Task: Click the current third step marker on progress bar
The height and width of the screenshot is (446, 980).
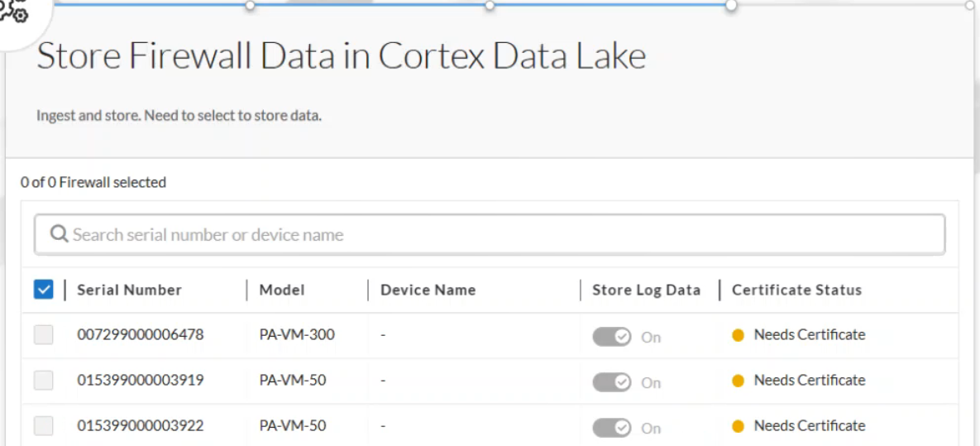Action: point(730,5)
